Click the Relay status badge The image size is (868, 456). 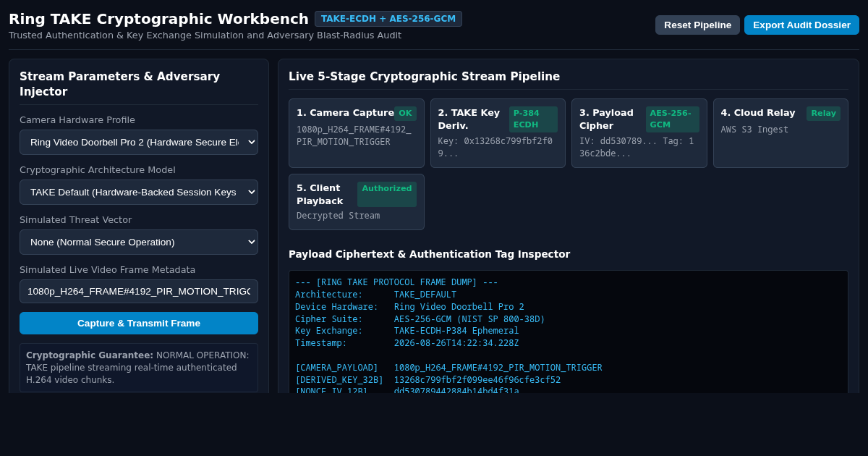(823, 114)
